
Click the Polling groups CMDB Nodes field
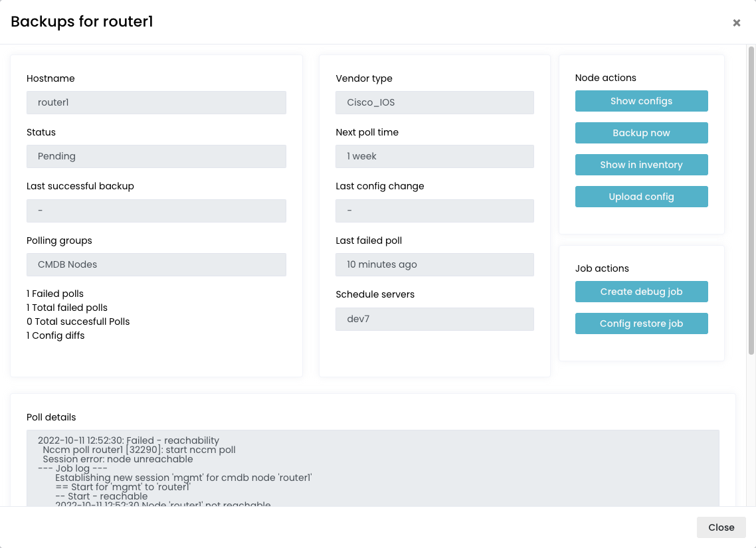click(156, 264)
